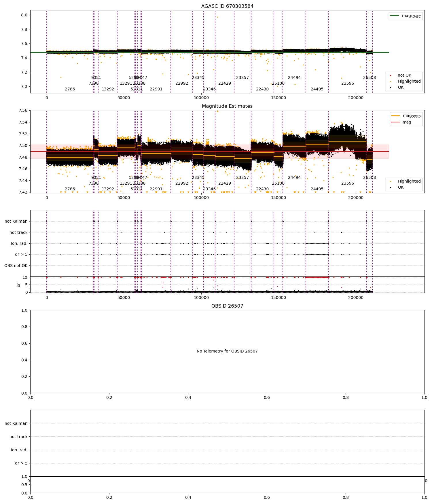Click 'Ion. rad.' label in bottom plot

point(19,450)
